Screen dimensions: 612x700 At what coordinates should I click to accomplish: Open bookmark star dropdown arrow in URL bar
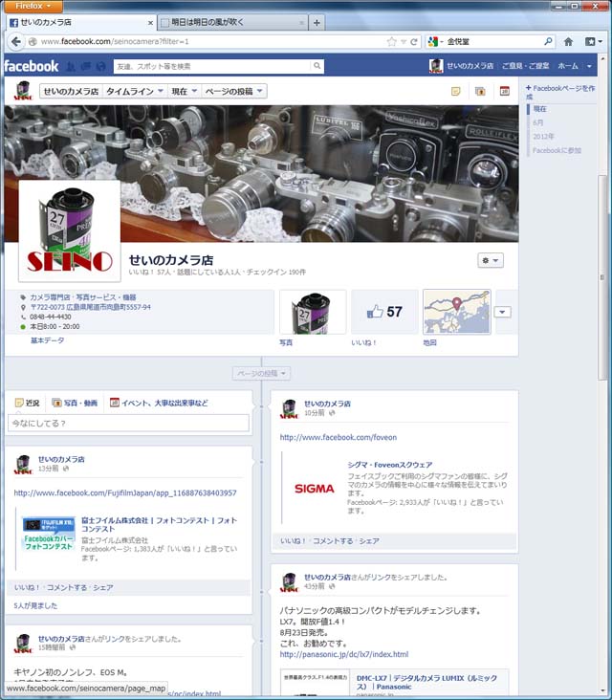pos(404,41)
